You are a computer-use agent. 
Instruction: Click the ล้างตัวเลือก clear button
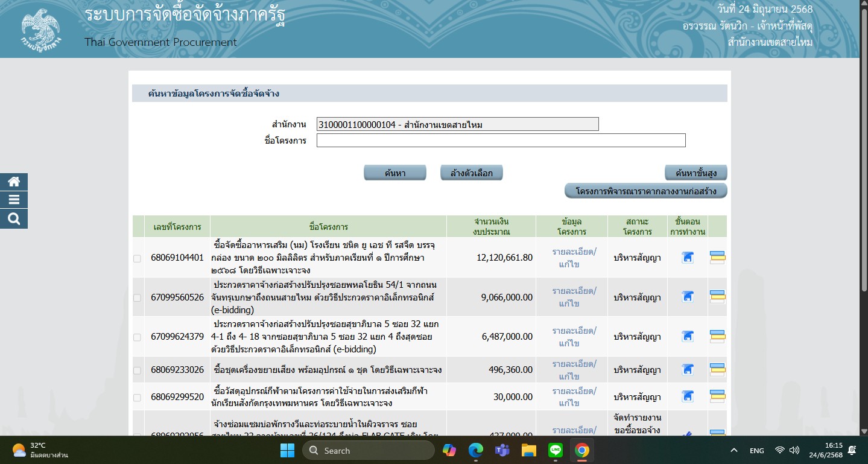click(x=471, y=173)
